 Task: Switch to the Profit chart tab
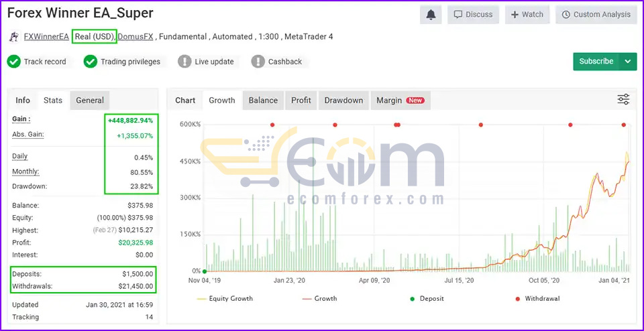point(301,101)
